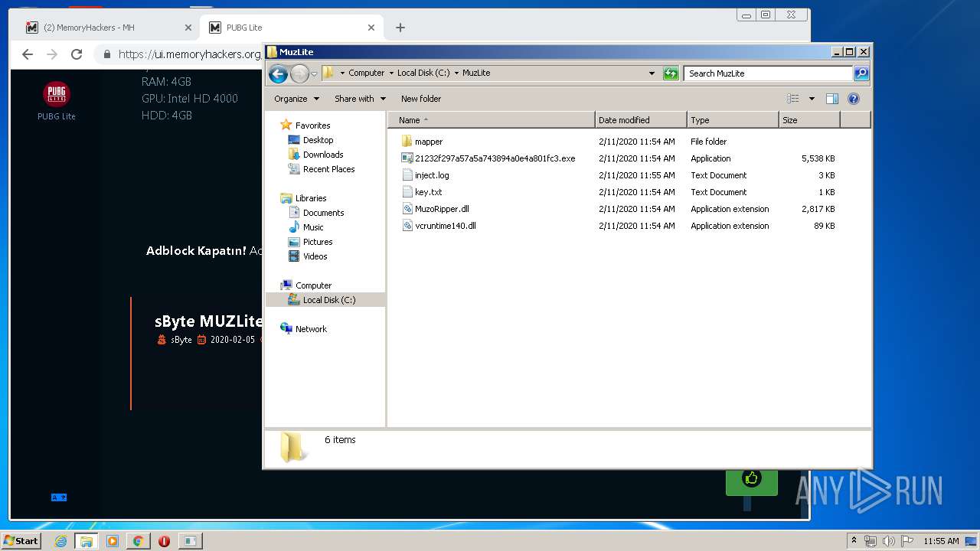Viewport: 980px width, 551px height.
Task: Click the browser forward arrow
Action: point(52,54)
